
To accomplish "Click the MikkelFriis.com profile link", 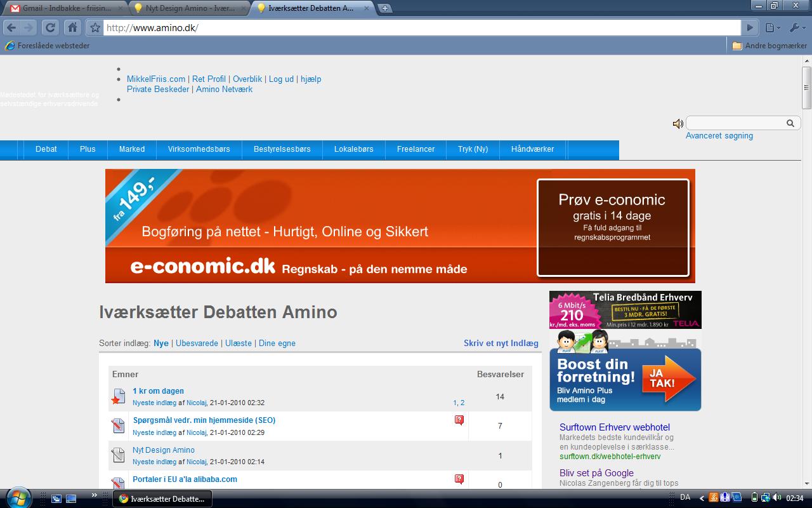I will pos(156,79).
